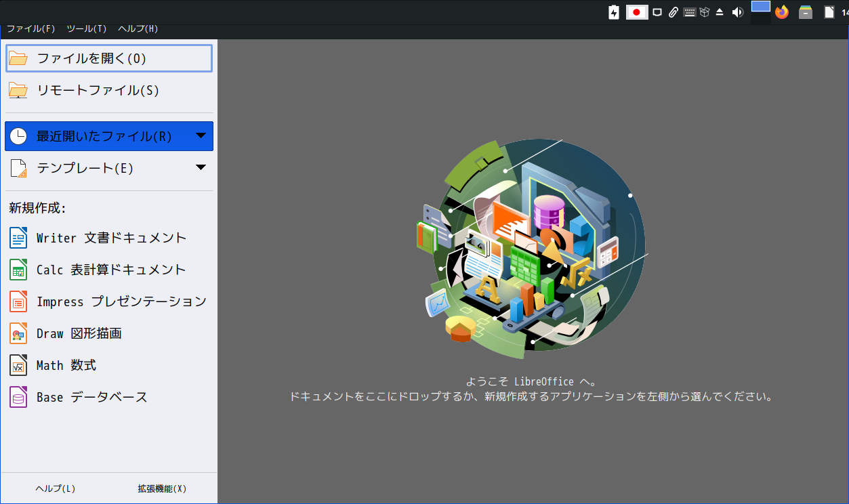849x504 pixels.
Task: Open the ファイル(F) menu
Action: coord(30,28)
